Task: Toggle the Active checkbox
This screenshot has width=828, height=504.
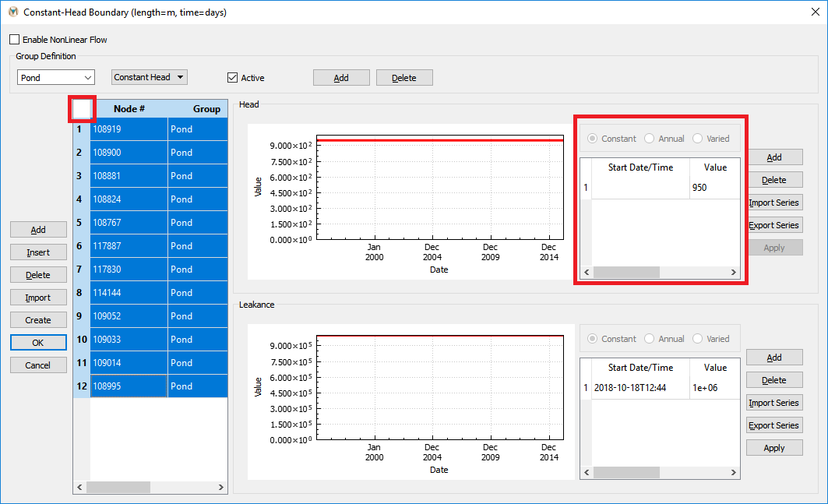Action: (232, 78)
